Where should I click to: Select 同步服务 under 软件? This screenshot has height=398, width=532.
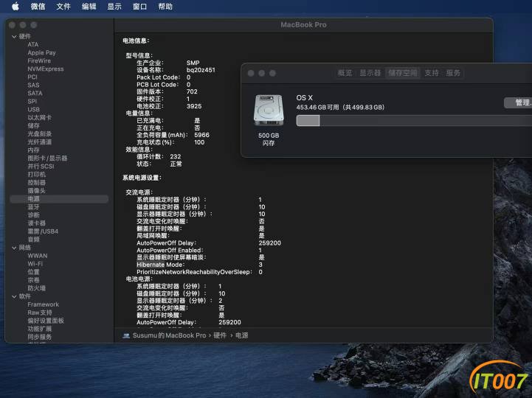click(39, 338)
